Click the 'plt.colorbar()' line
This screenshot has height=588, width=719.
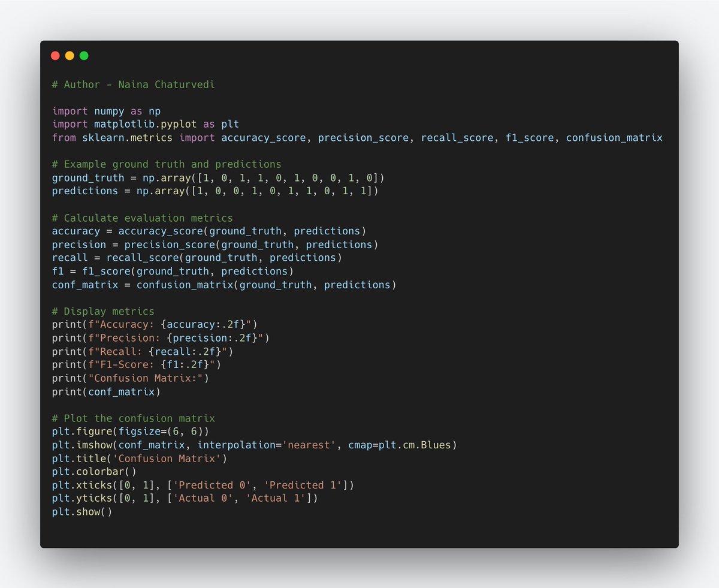(94, 472)
